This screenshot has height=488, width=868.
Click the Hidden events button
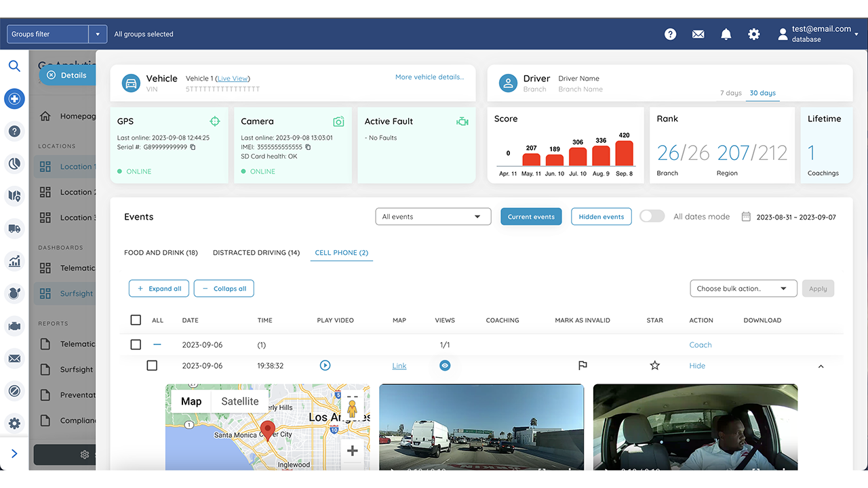point(601,216)
